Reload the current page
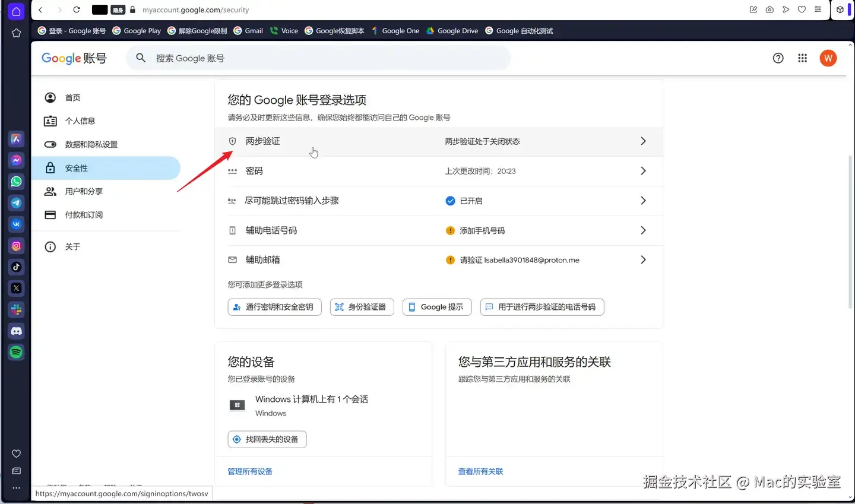Image resolution: width=855 pixels, height=504 pixels. tap(77, 9)
